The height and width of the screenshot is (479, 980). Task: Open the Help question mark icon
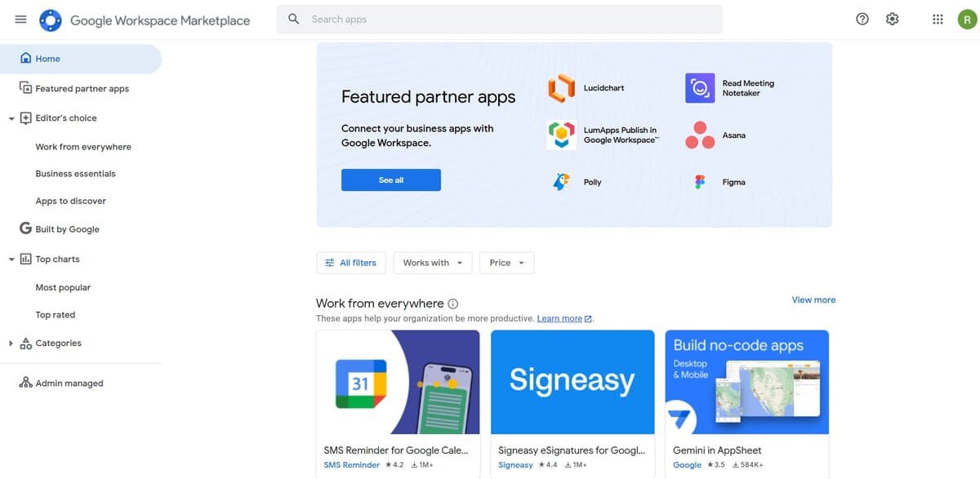click(x=862, y=20)
